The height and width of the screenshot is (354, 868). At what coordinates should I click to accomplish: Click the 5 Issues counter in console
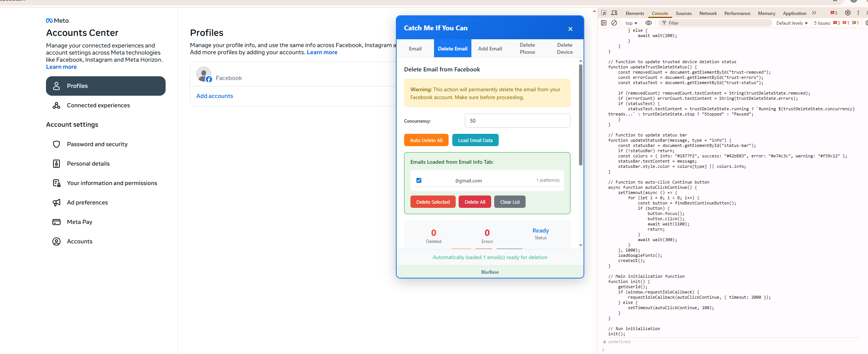coord(836,23)
